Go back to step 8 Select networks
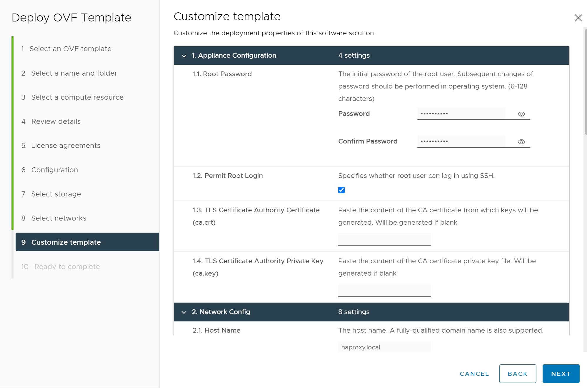587x392 pixels. tap(59, 218)
